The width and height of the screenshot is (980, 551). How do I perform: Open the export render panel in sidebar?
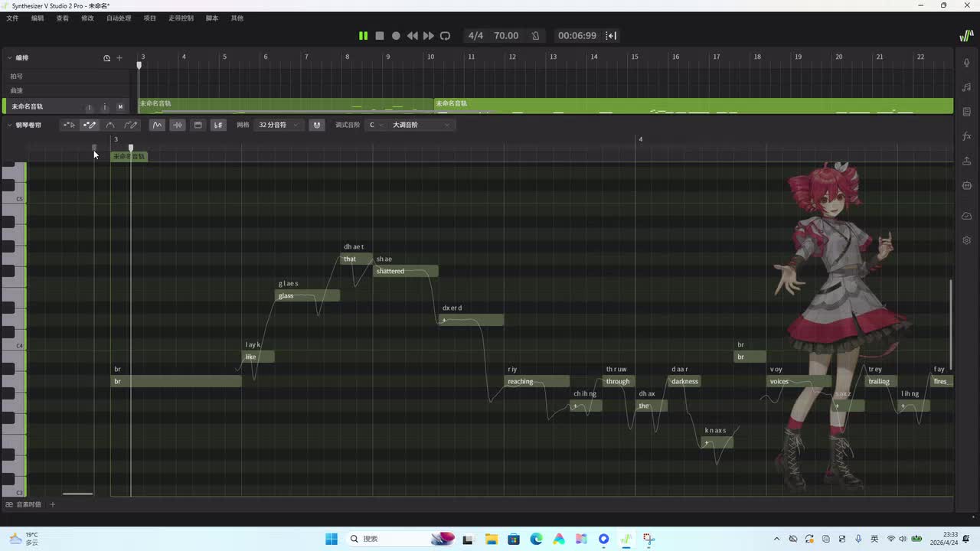(x=967, y=161)
